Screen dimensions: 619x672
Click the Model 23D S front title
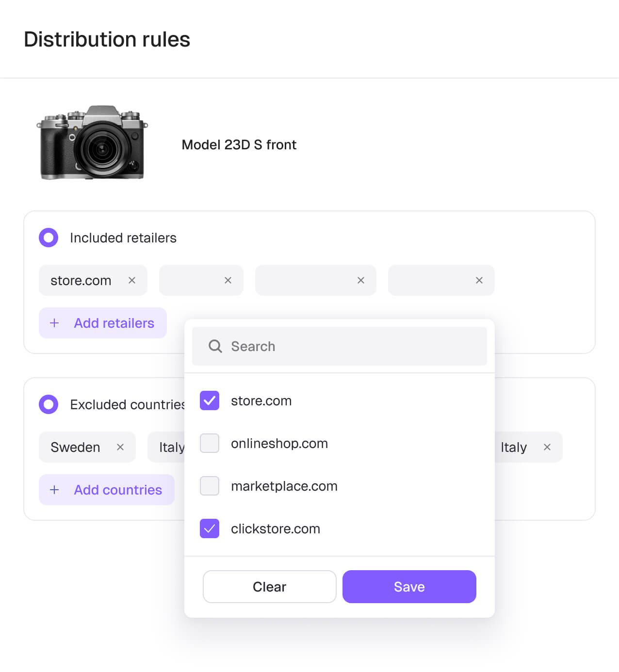pyautogui.click(x=239, y=144)
